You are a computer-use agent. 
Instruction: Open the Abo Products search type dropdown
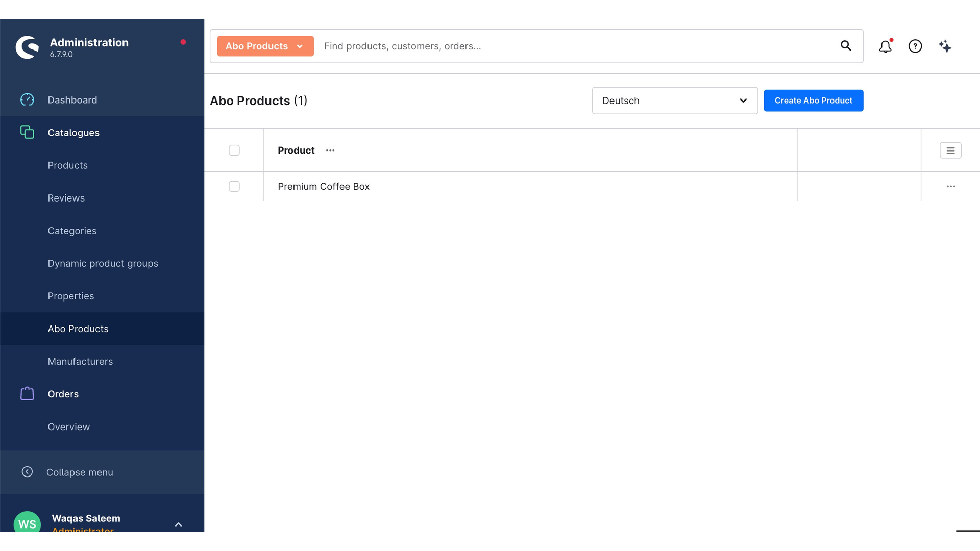pyautogui.click(x=265, y=46)
